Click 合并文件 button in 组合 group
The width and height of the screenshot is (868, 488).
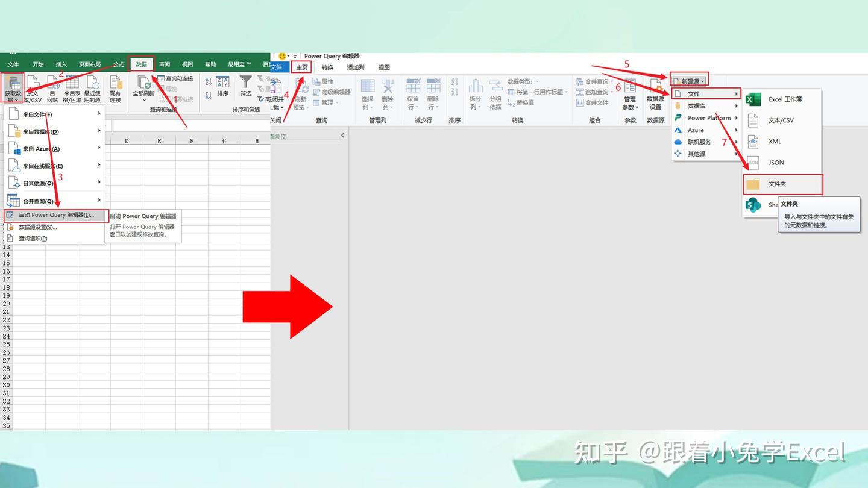tap(592, 103)
